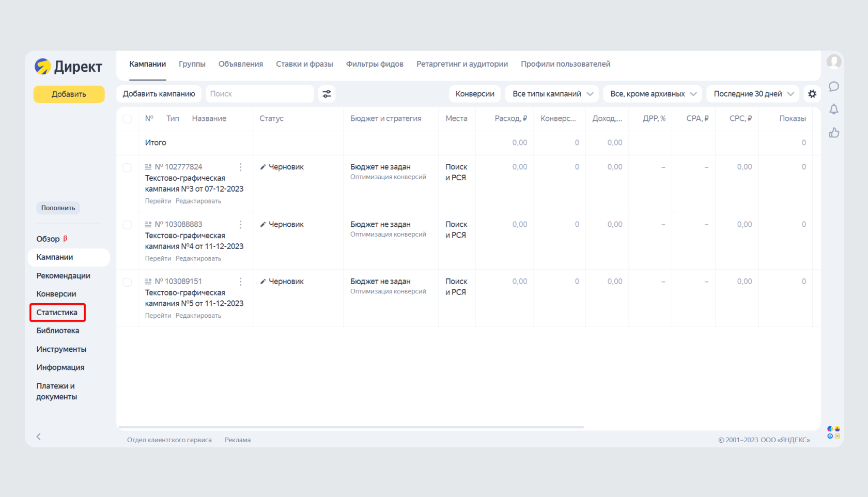Open Отдел клиентского сервиса footer link

point(169,440)
